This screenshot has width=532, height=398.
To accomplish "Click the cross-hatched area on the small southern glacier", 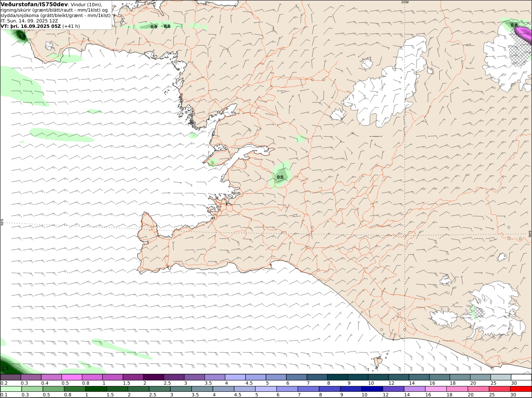I will click(480, 312).
